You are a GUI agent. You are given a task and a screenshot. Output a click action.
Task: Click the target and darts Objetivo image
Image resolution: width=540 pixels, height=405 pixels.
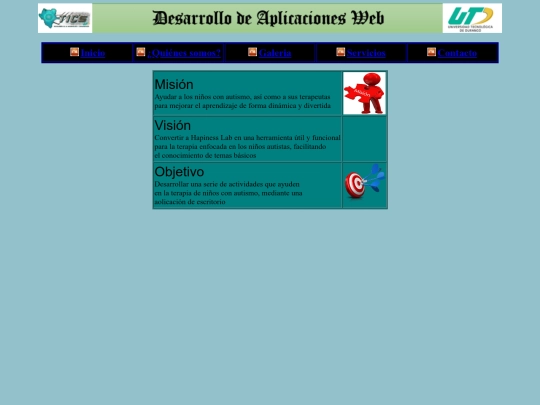[364, 181]
